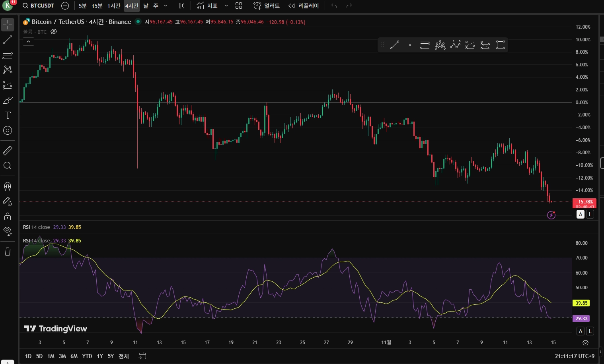Grab the favorites toolbar drag handle

(382, 45)
